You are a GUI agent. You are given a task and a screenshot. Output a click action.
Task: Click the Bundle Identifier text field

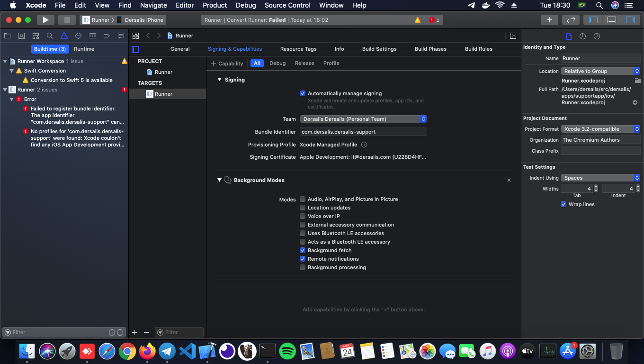(363, 132)
